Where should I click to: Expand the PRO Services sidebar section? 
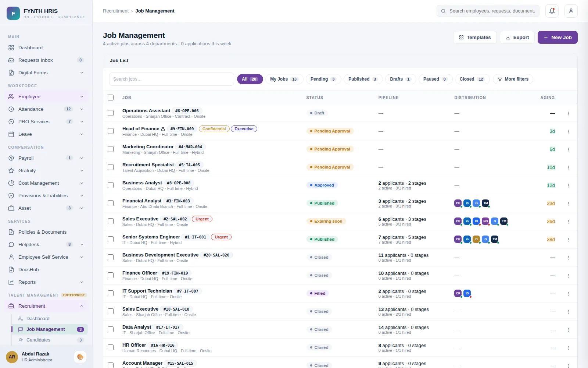point(82,122)
